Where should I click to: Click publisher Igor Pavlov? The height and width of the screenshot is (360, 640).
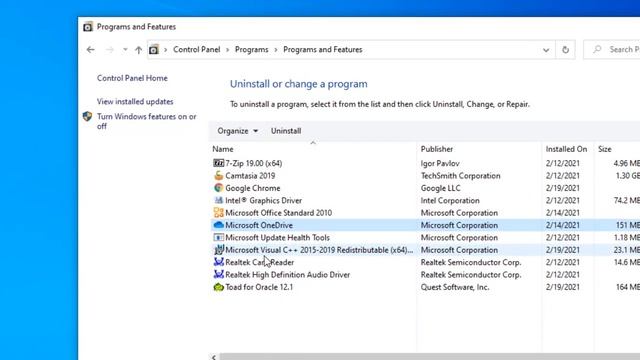point(440,163)
